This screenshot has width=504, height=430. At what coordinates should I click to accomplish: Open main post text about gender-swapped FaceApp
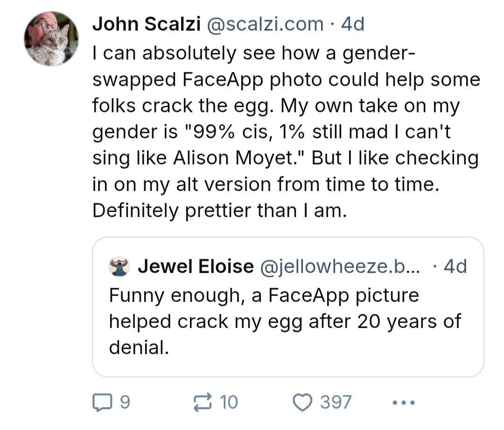pyautogui.click(x=286, y=132)
